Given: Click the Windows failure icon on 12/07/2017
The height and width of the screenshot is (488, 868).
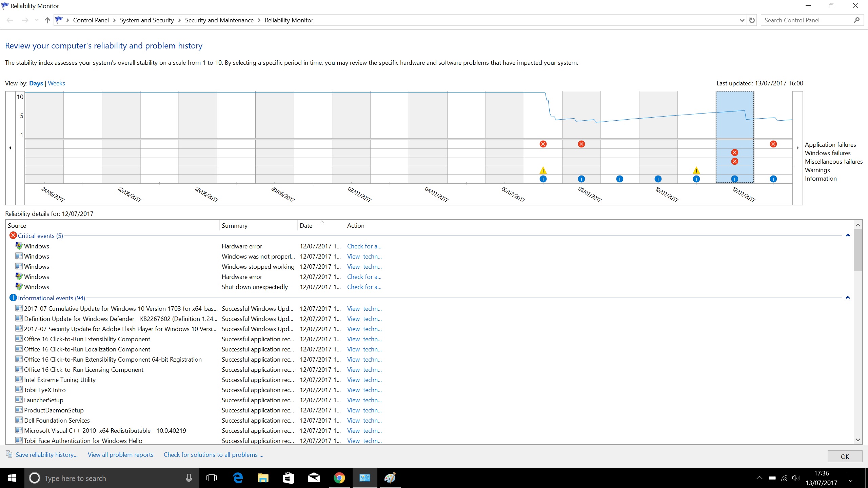Looking at the screenshot, I should 734,152.
